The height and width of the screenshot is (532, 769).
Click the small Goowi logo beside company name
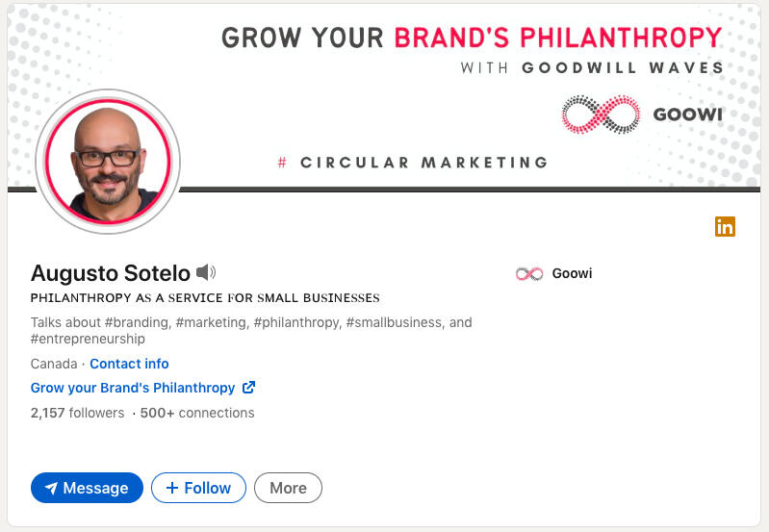tap(529, 274)
